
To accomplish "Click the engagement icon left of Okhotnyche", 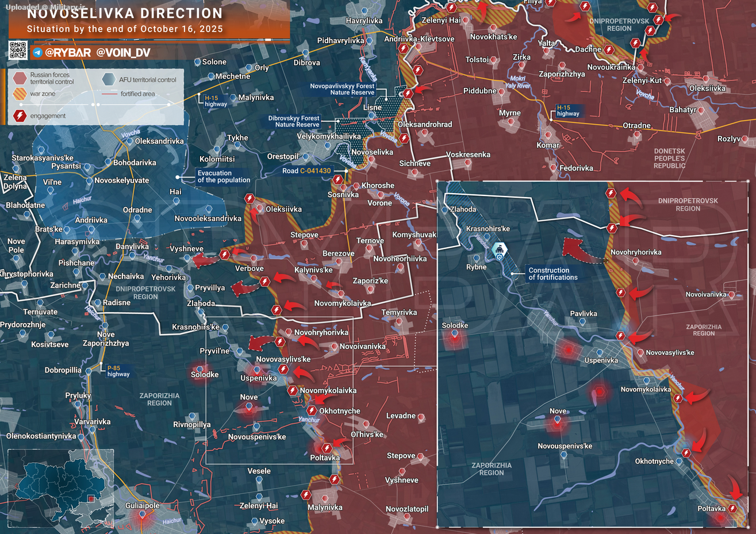I will click(312, 410).
